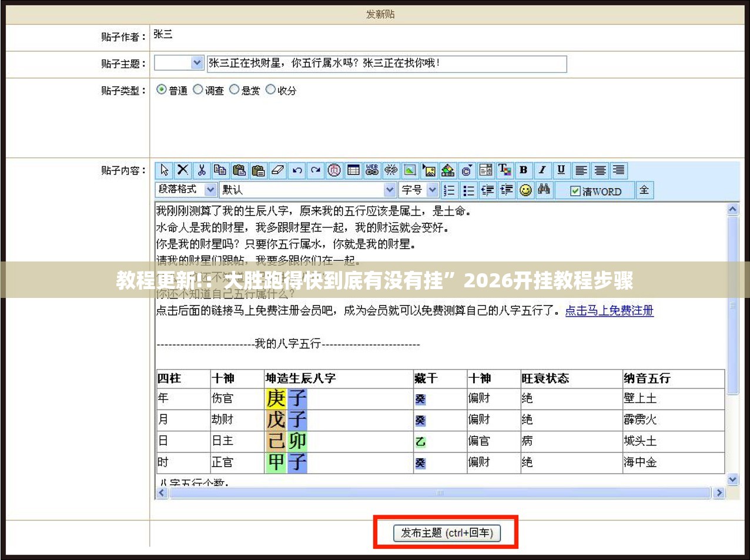Click the text color icon beside Bold
750x560 pixels.
(x=504, y=170)
